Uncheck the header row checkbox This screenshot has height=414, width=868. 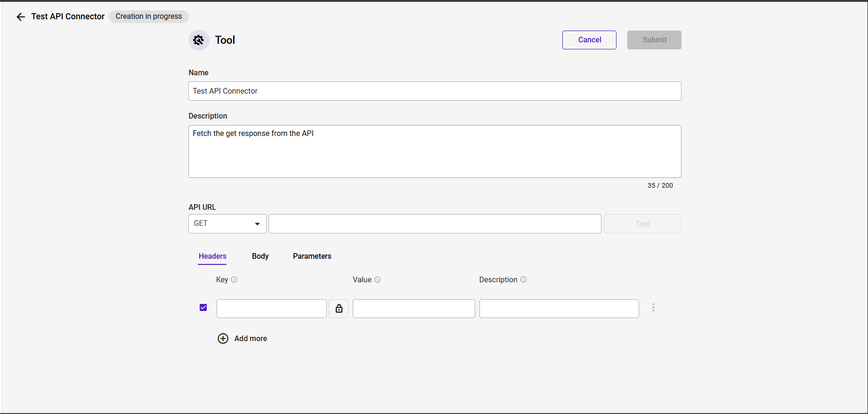pos(203,308)
